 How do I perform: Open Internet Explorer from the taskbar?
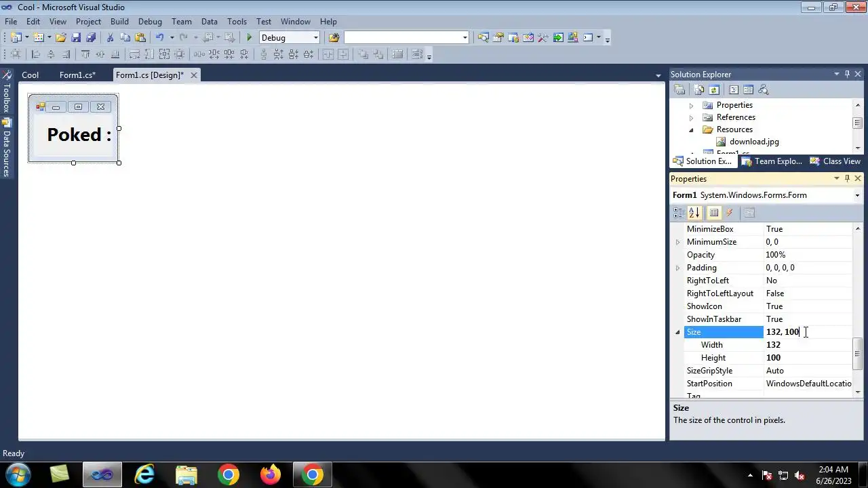click(144, 474)
